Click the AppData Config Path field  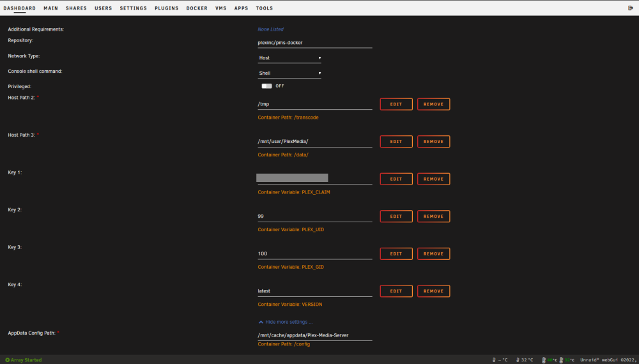(x=315, y=335)
